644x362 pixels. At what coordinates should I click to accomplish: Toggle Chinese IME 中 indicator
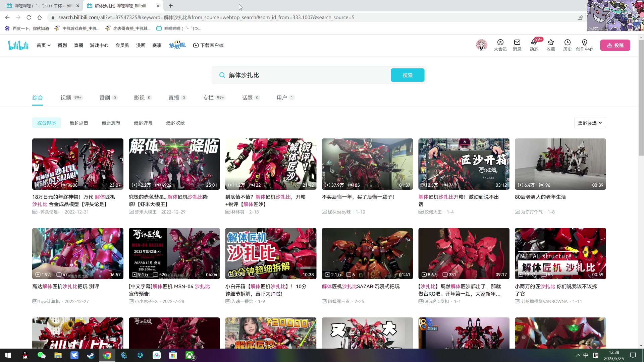point(586,355)
